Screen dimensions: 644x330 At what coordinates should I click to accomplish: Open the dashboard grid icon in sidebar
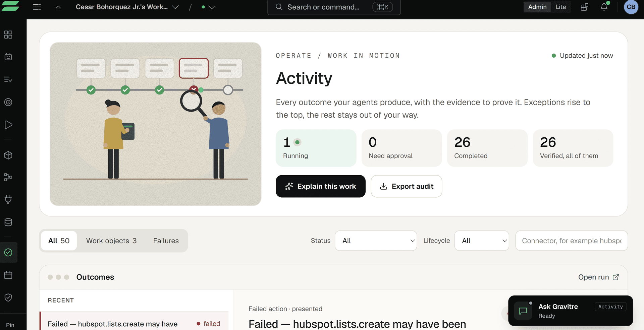pos(8,35)
